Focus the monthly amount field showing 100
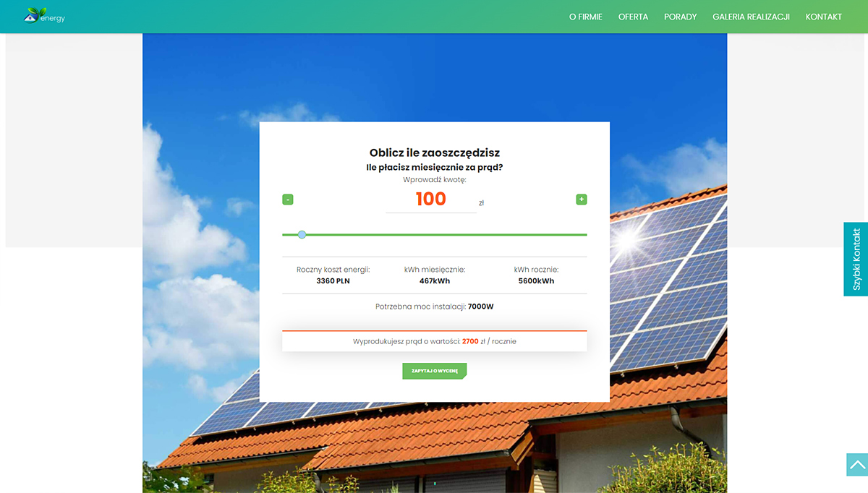This screenshot has width=868, height=493. [430, 200]
